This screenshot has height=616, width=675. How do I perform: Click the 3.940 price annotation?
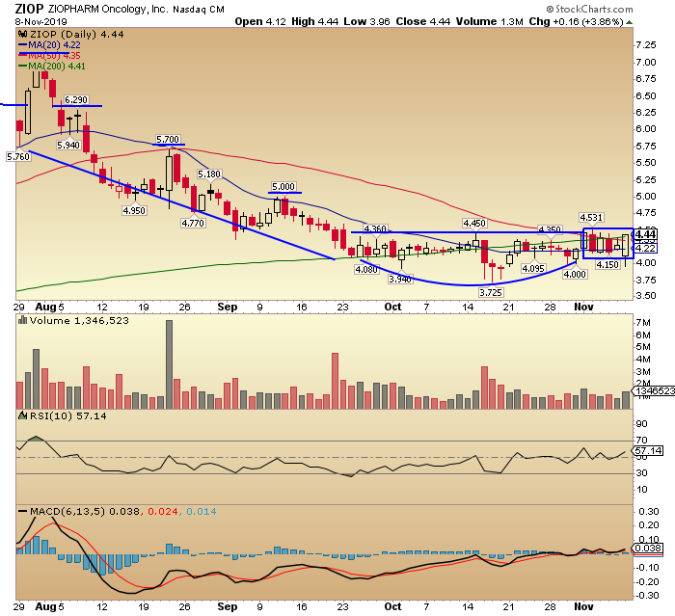pos(400,279)
